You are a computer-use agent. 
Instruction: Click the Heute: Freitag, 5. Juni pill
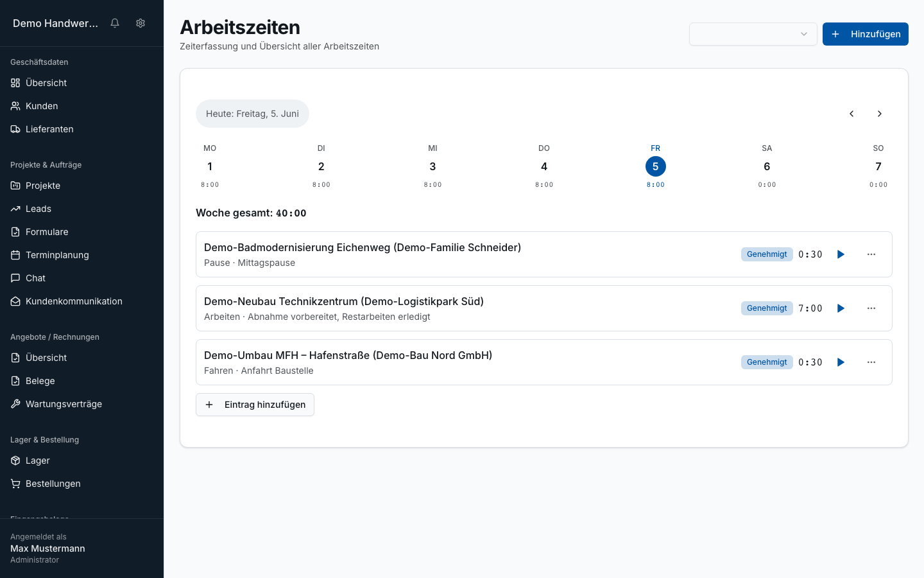click(252, 114)
